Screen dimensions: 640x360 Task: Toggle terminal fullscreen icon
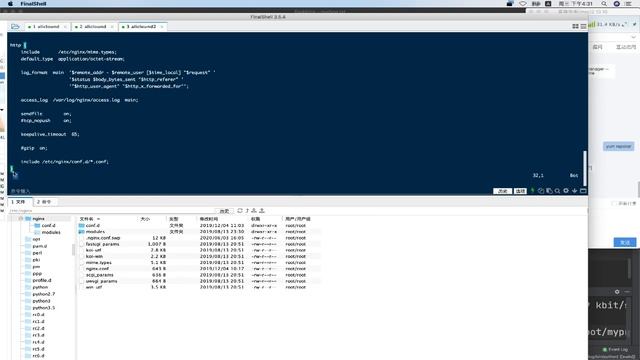(583, 191)
